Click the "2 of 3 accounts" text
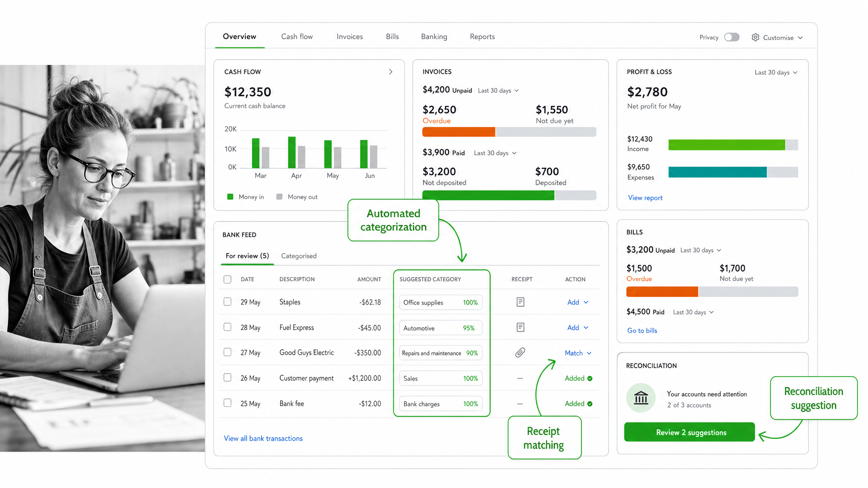 pyautogui.click(x=689, y=405)
